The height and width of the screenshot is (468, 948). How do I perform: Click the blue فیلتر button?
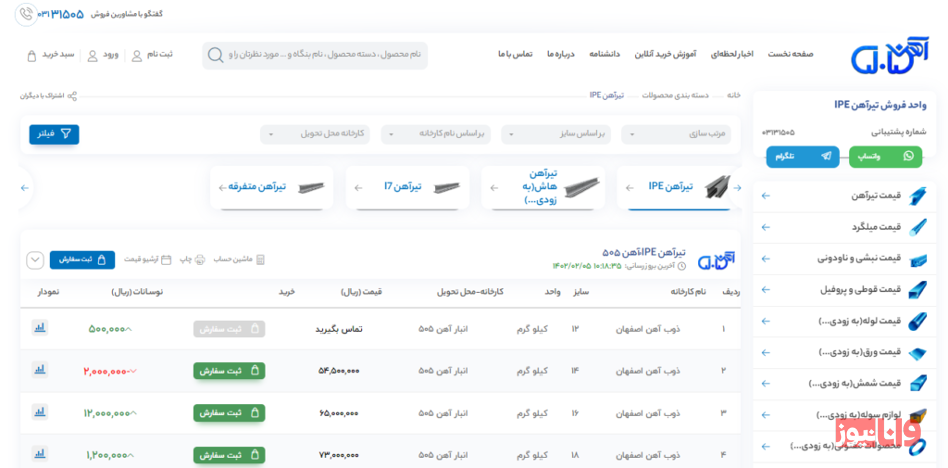tap(54, 134)
